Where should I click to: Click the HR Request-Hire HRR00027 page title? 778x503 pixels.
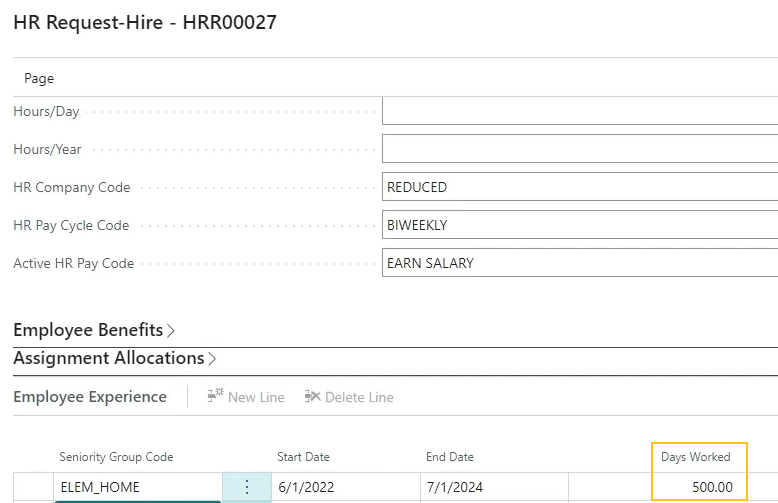[x=145, y=22]
